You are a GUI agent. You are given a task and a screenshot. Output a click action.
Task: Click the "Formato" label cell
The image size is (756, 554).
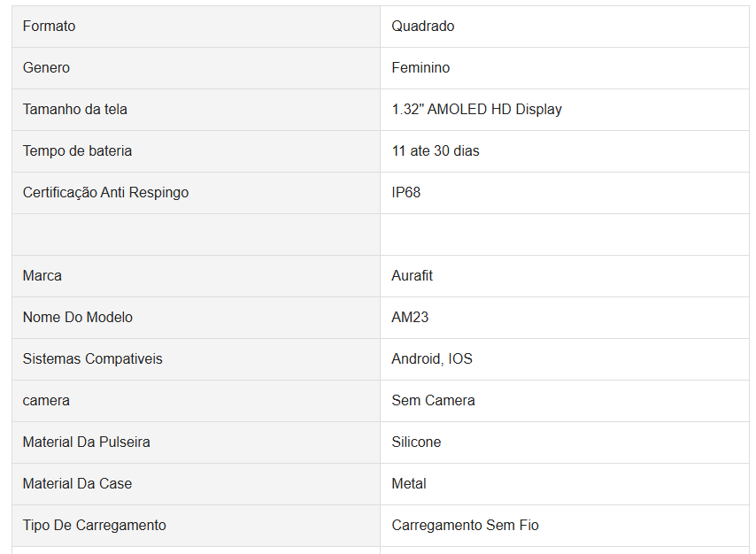pyautogui.click(x=50, y=27)
